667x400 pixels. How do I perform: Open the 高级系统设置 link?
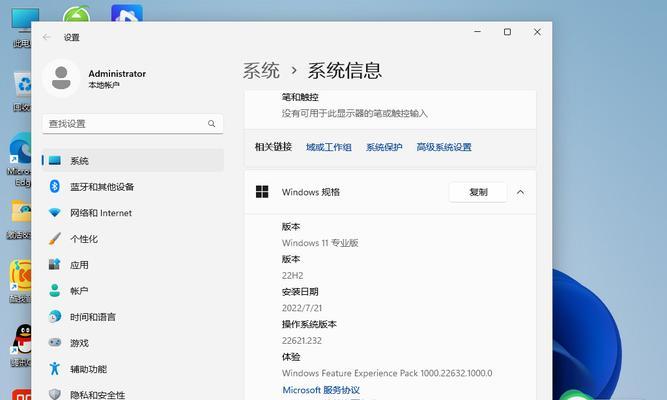[444, 147]
